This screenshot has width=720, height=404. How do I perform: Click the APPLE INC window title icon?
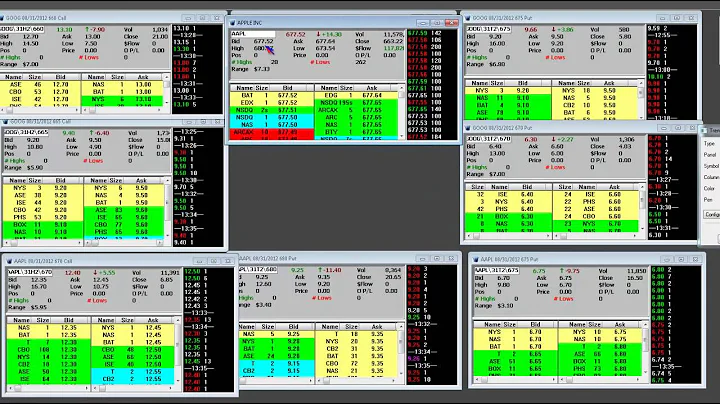(x=232, y=22)
